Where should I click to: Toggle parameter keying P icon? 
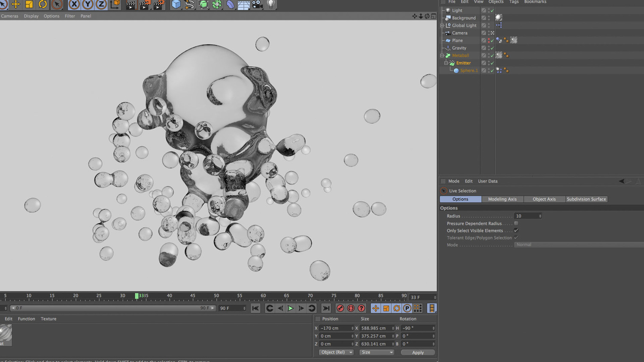[x=407, y=308]
